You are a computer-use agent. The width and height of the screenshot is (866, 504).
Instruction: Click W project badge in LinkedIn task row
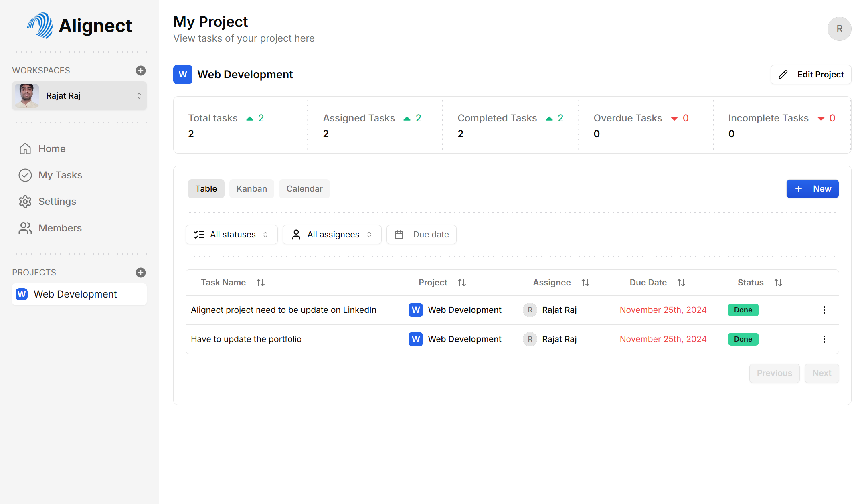click(x=416, y=310)
